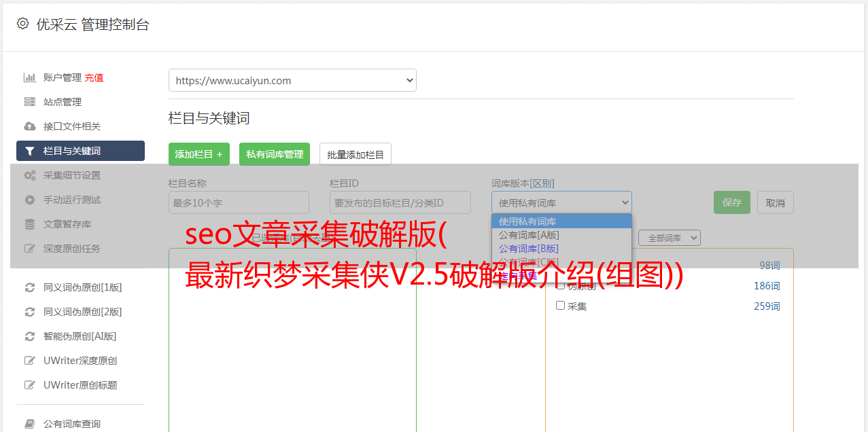Open the 全部词库 filter dropdown

click(670, 238)
